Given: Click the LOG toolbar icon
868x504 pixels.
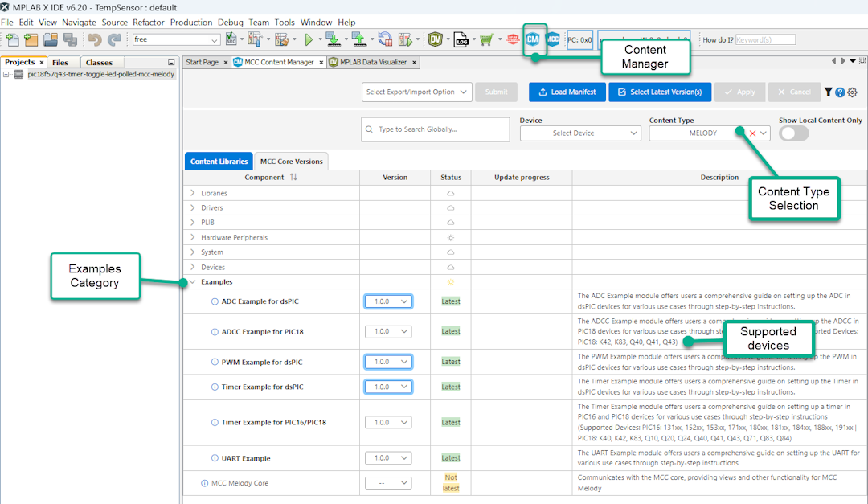Looking at the screenshot, I should click(x=461, y=39).
